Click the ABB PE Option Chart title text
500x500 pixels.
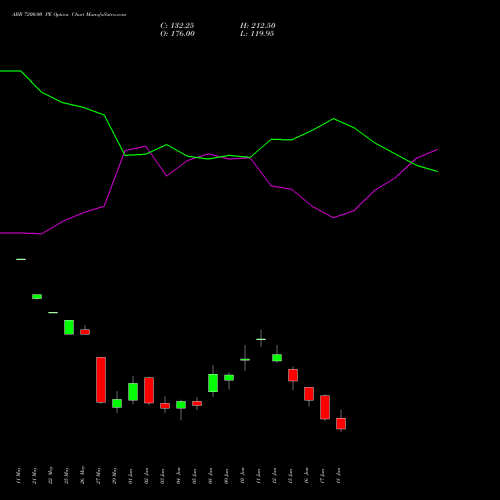click(x=69, y=15)
